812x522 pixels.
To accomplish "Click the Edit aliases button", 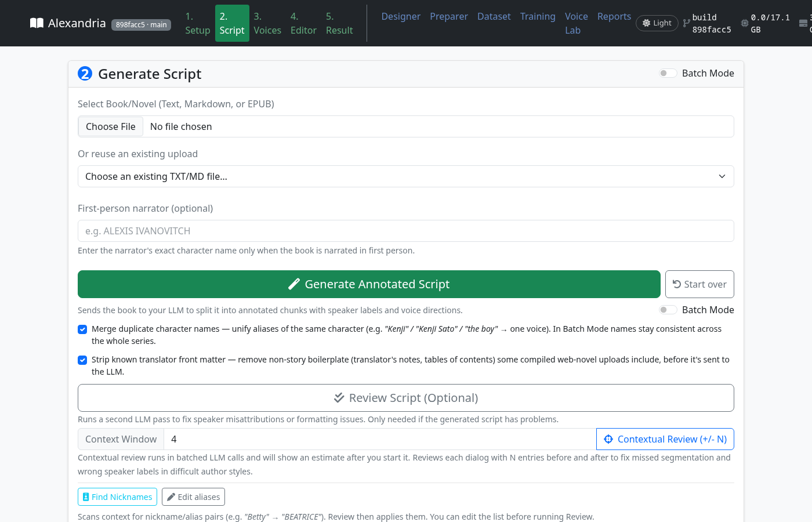I will click(193, 497).
